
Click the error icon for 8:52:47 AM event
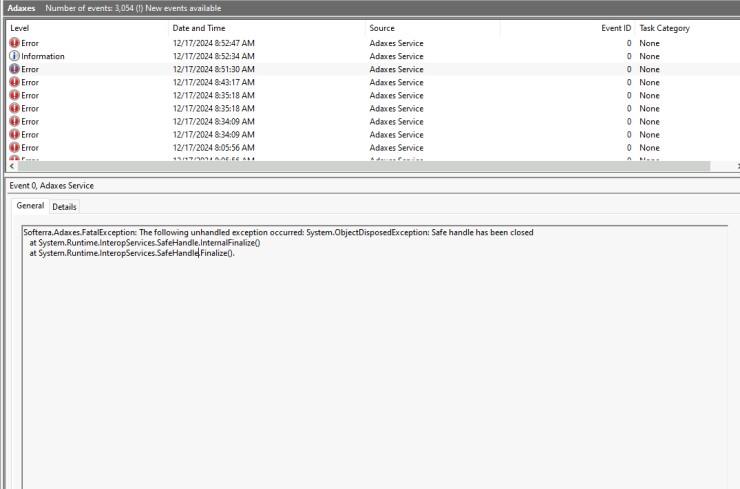15,43
